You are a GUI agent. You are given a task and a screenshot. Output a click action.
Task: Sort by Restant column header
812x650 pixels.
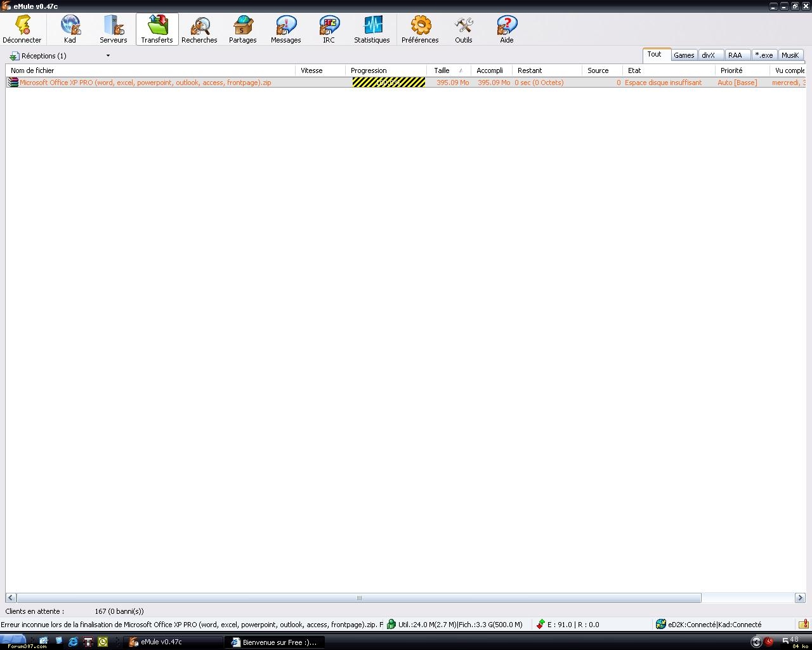547,70
